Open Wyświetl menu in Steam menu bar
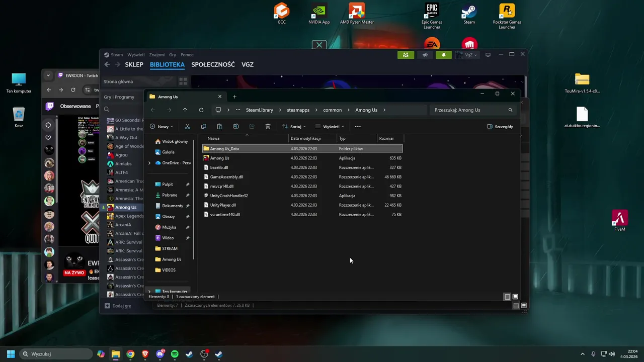This screenshot has height=362, width=644. point(136,55)
